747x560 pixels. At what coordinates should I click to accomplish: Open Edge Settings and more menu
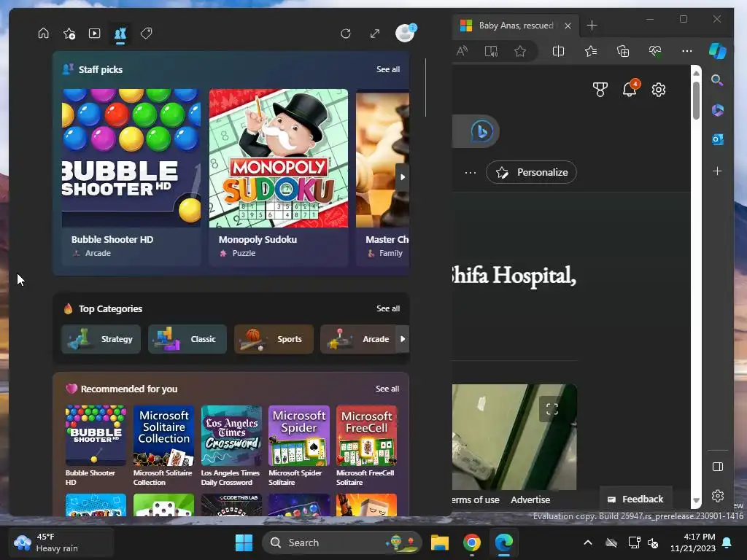point(687,51)
